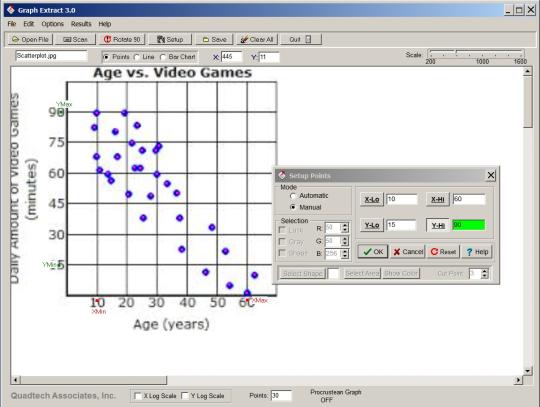Confirm with the OK button
Image resolution: width=540 pixels, height=407 pixels.
tap(373, 252)
